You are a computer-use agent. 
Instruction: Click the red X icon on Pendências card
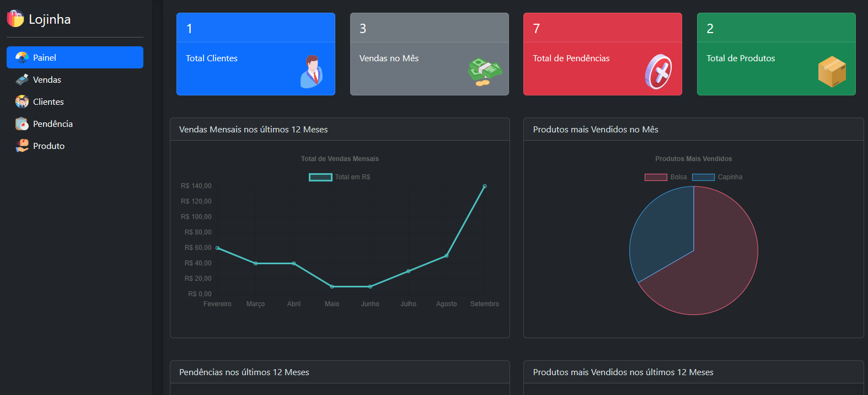(658, 72)
